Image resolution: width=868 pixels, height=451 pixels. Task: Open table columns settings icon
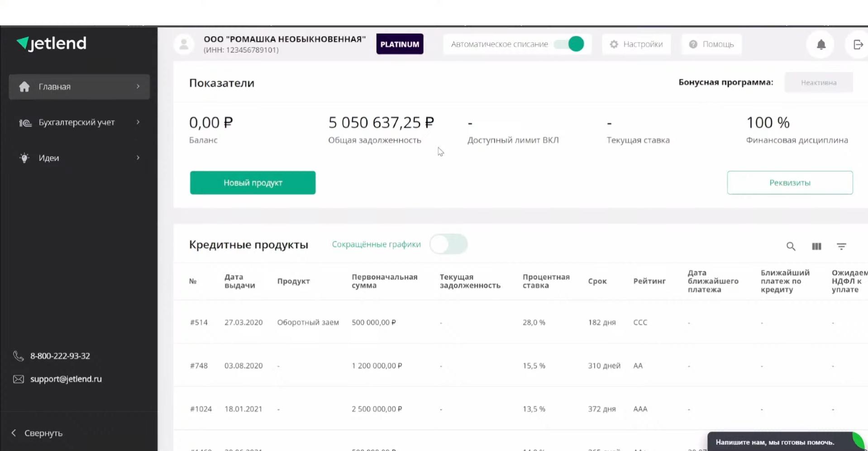(x=816, y=246)
